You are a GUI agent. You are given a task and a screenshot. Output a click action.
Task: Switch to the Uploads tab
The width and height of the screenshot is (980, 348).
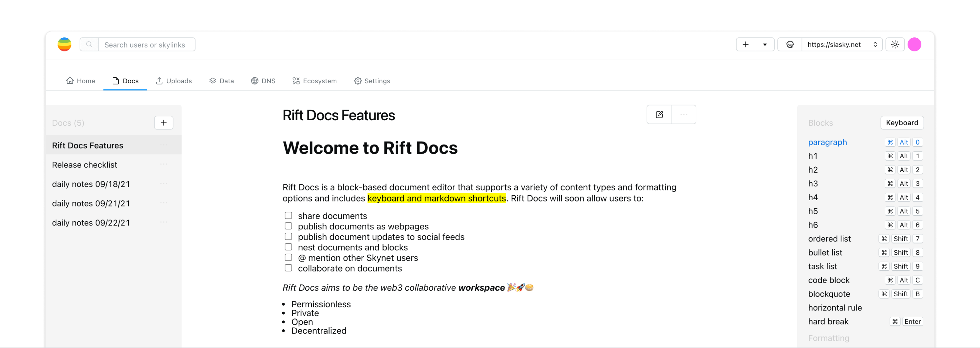point(174,81)
